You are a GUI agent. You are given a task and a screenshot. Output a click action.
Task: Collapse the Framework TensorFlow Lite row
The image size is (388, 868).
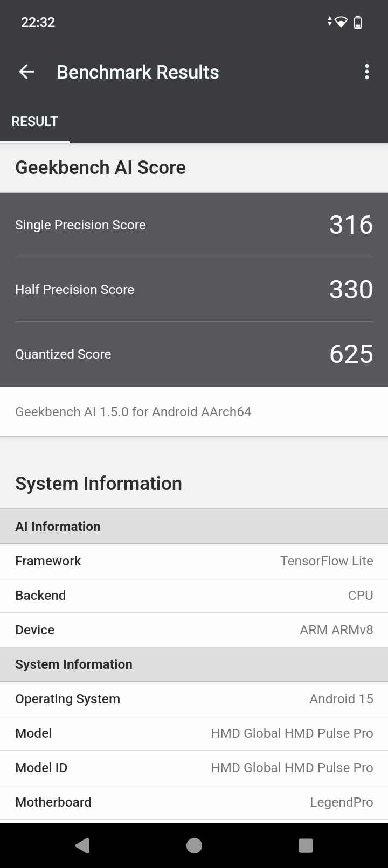[194, 561]
